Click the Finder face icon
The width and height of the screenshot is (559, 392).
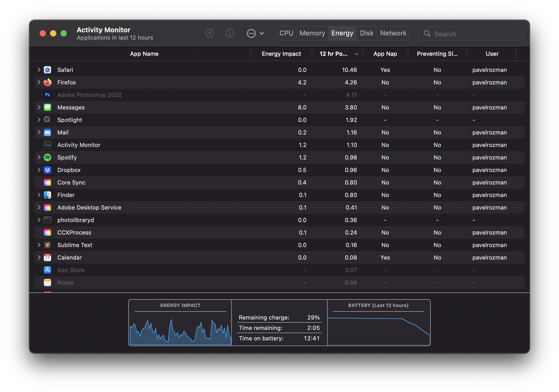(x=47, y=195)
